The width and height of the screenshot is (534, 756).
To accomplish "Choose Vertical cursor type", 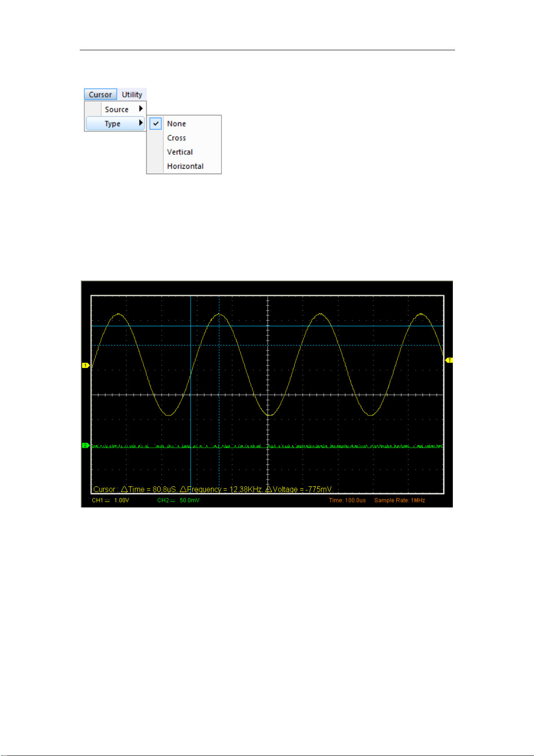I will [x=184, y=152].
